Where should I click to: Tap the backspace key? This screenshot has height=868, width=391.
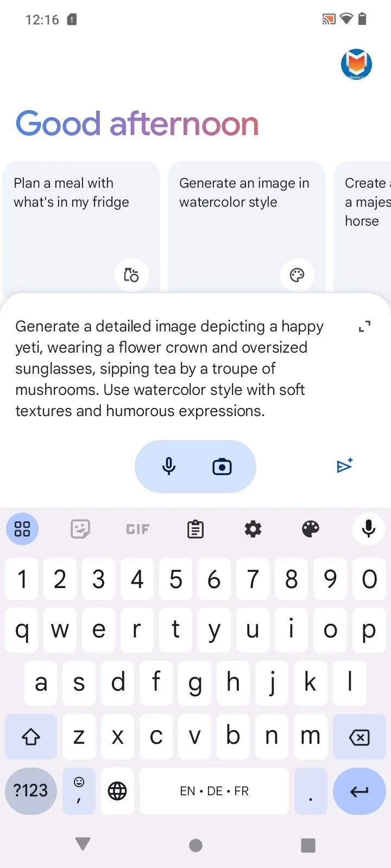pyautogui.click(x=360, y=737)
